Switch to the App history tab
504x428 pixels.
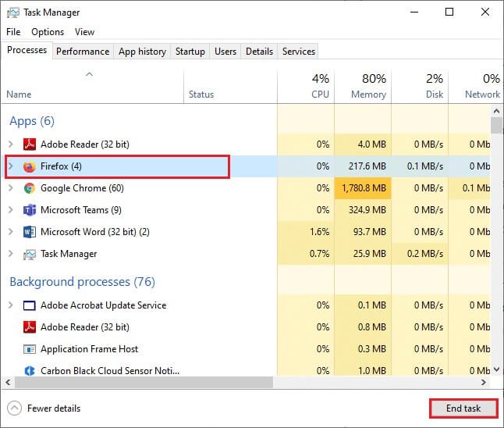pos(142,52)
